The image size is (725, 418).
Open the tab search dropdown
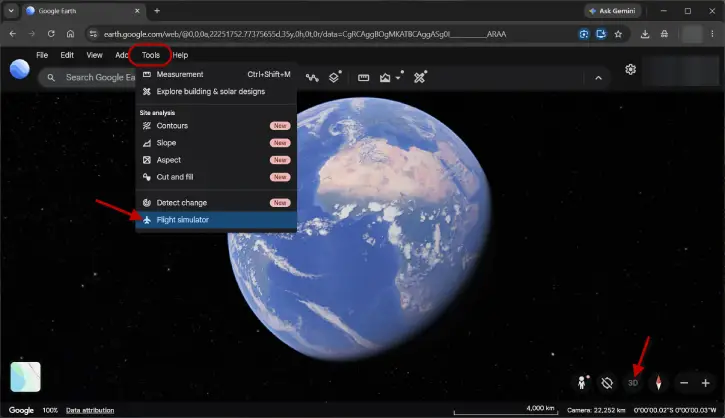click(x=11, y=11)
